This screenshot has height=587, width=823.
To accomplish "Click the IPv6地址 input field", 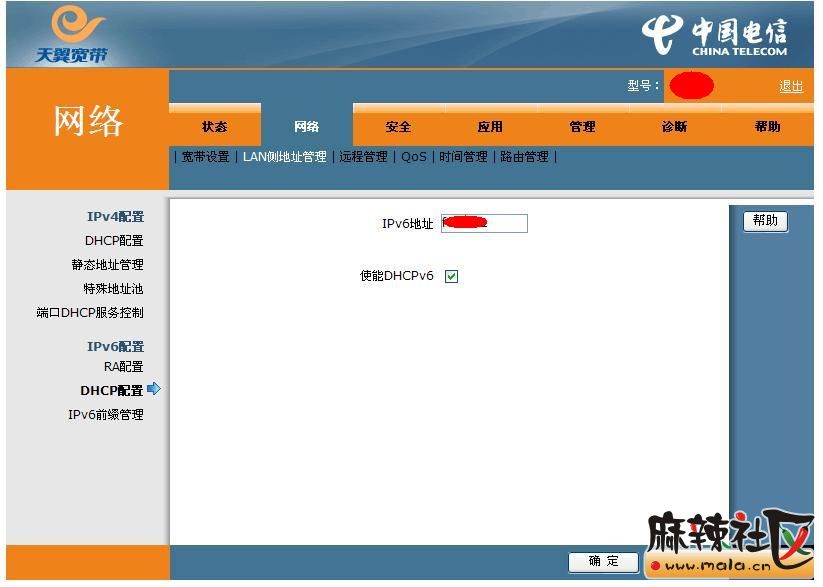I will 484,224.
